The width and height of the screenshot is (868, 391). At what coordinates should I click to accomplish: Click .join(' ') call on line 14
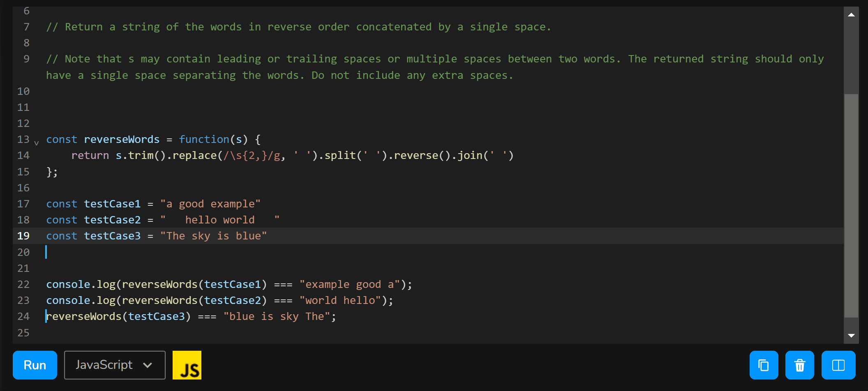(482, 155)
